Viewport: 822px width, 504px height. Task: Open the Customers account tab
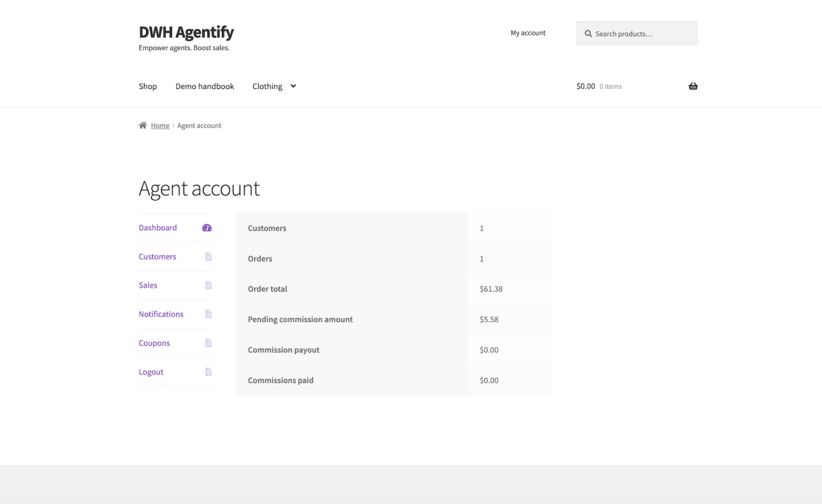(158, 257)
